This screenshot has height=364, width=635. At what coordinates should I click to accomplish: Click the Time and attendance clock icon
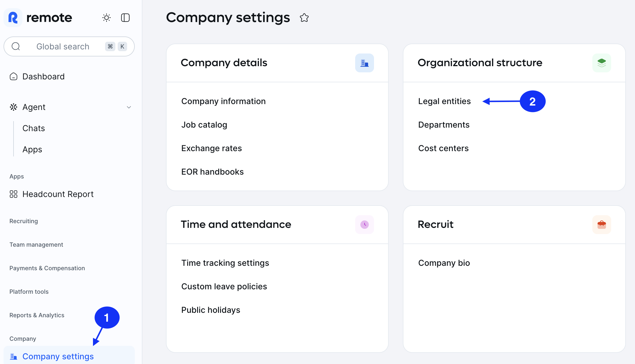pyautogui.click(x=365, y=225)
